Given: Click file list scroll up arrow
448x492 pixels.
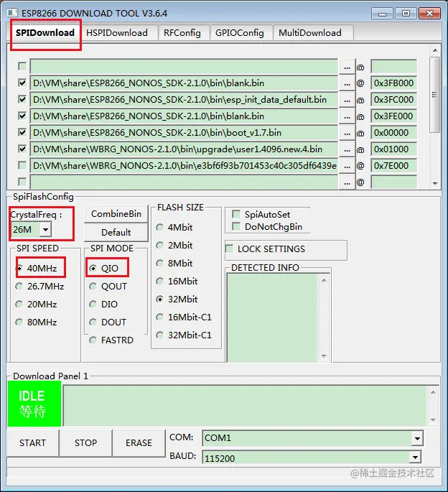Looking at the screenshot, I should [435, 50].
